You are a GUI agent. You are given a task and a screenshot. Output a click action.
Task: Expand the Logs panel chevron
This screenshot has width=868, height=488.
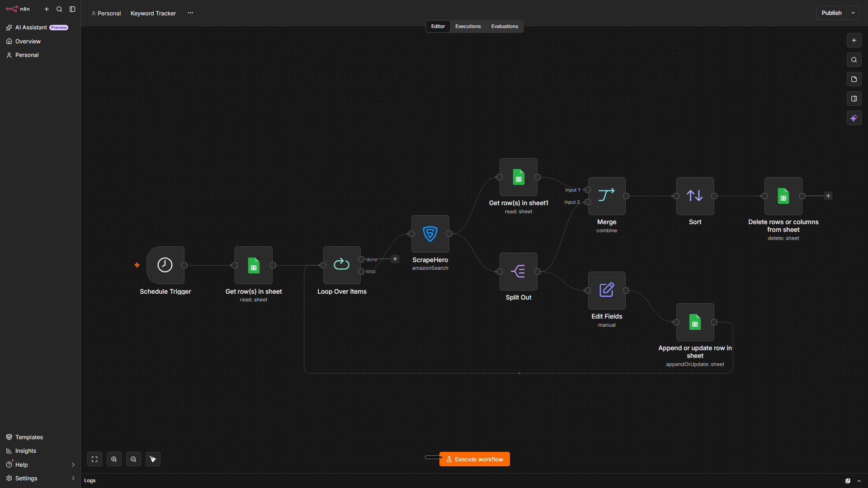coord(859,481)
